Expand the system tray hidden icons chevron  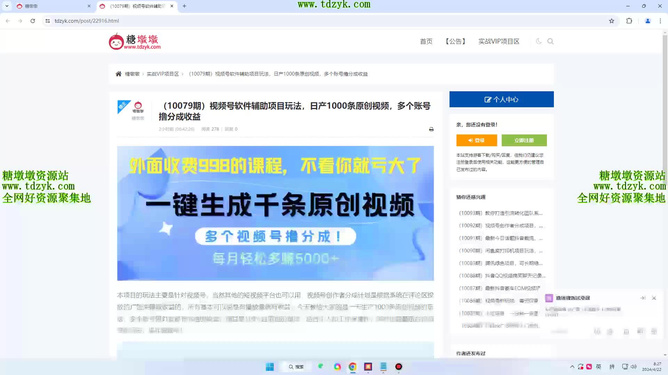pyautogui.click(x=572, y=366)
